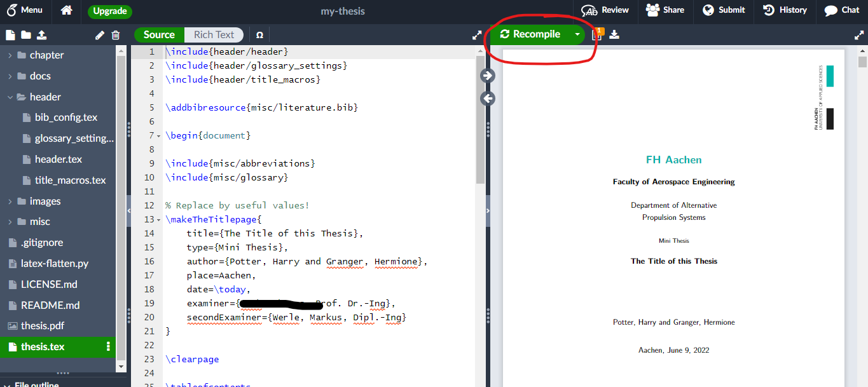Screen dimensions: 868x387
Task: Click the upload file icon
Action: point(42,35)
